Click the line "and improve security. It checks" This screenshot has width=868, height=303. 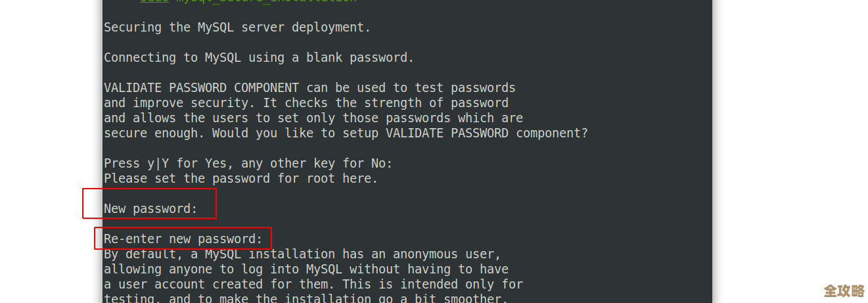pyautogui.click(x=306, y=103)
